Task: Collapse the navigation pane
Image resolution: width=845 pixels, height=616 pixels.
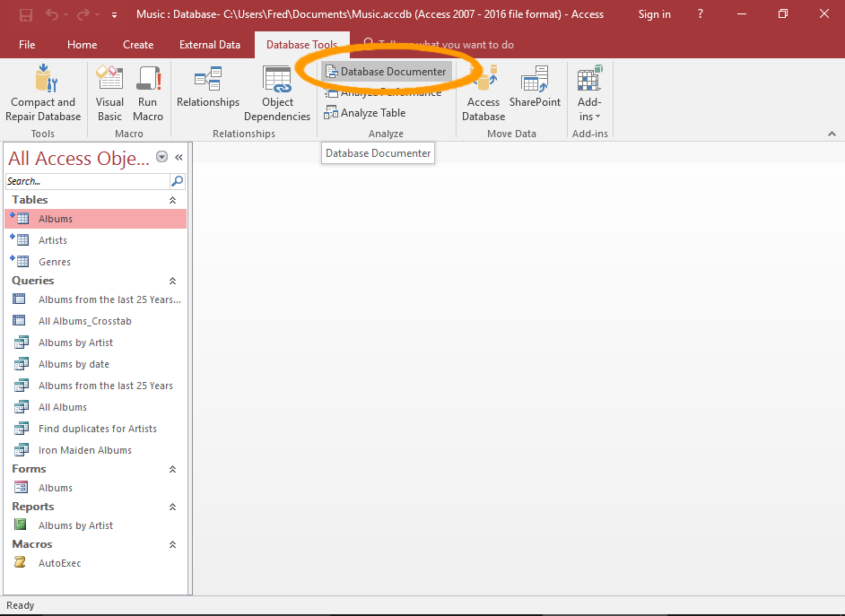Action: pyautogui.click(x=178, y=155)
